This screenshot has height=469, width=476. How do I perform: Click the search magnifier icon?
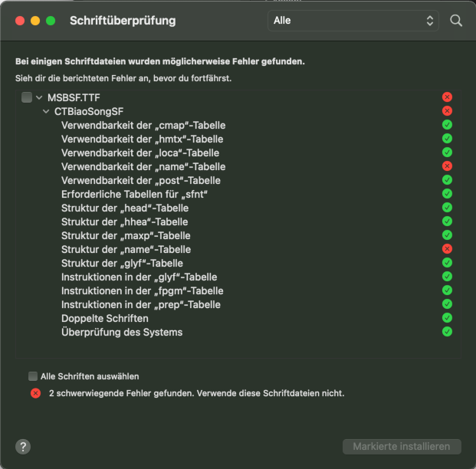(456, 21)
